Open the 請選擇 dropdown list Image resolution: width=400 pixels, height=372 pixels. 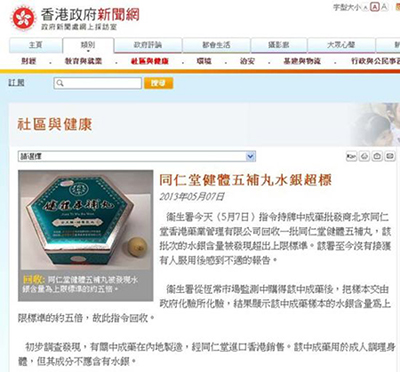(137, 156)
